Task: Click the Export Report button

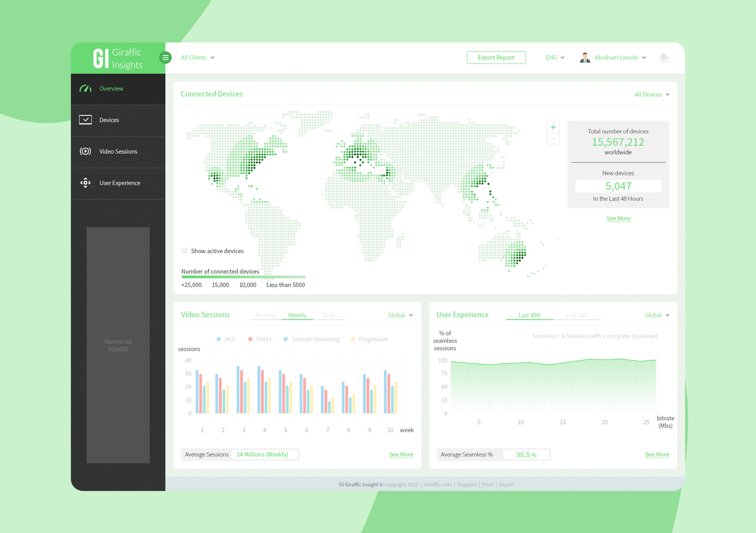Action: coord(496,58)
